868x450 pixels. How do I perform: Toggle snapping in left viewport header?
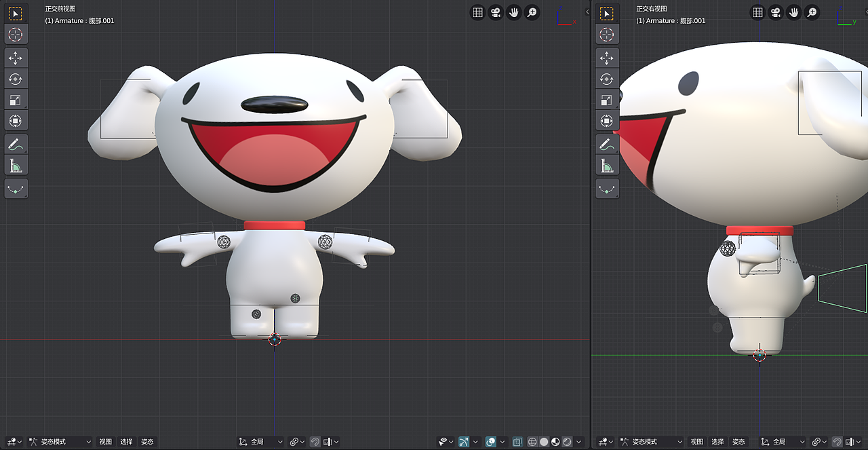point(315,442)
